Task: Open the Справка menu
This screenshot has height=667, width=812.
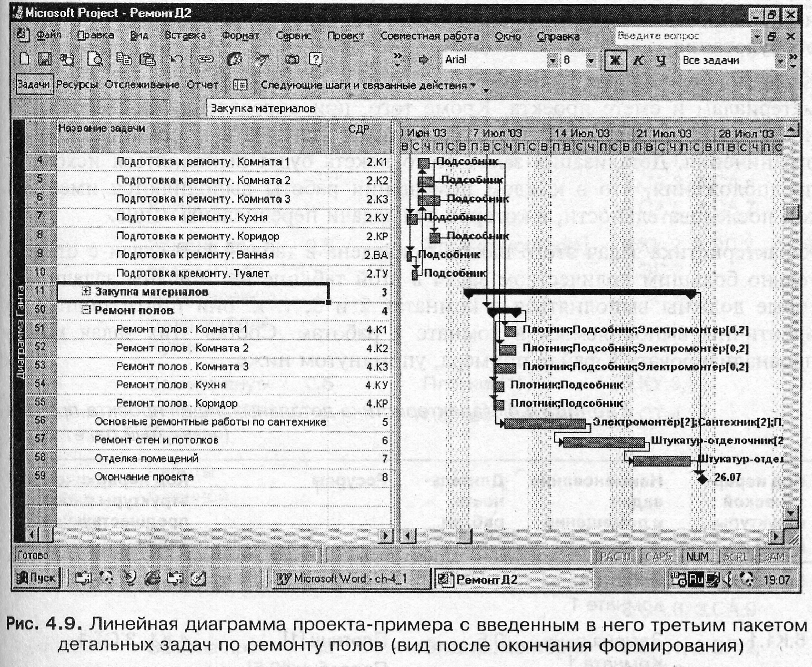Action: pyautogui.click(x=558, y=36)
